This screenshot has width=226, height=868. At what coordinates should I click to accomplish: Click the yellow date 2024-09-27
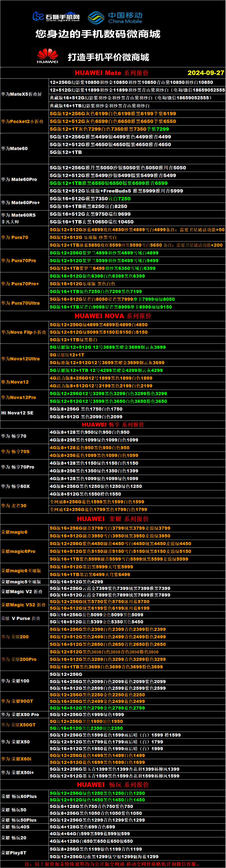(x=206, y=73)
